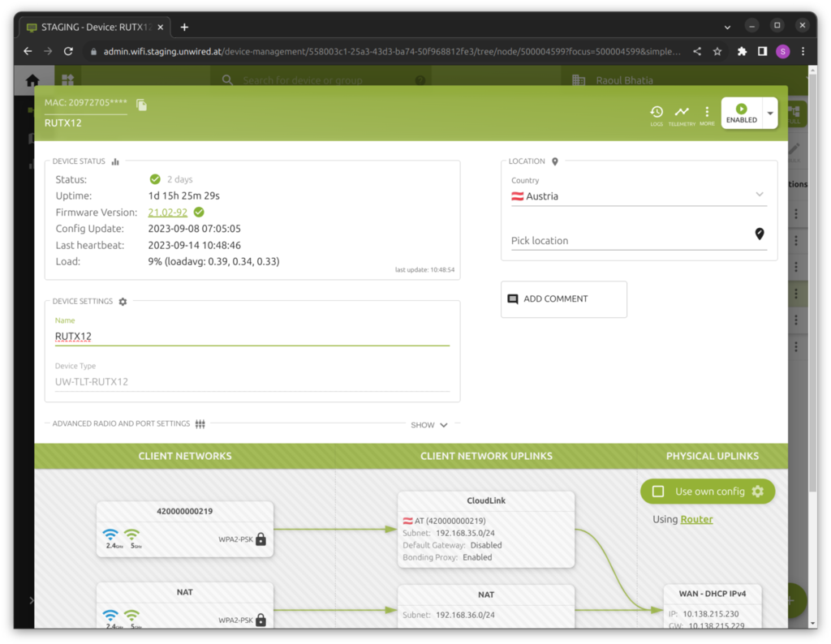Follow the Router link under physical uplinks
Image resolution: width=831 pixels, height=644 pixels.
click(x=696, y=519)
